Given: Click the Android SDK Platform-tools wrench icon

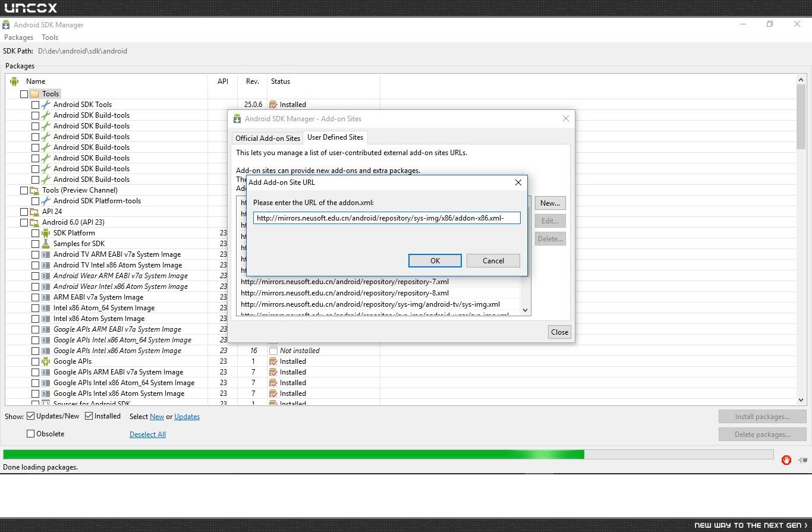Looking at the screenshot, I should 46,201.
